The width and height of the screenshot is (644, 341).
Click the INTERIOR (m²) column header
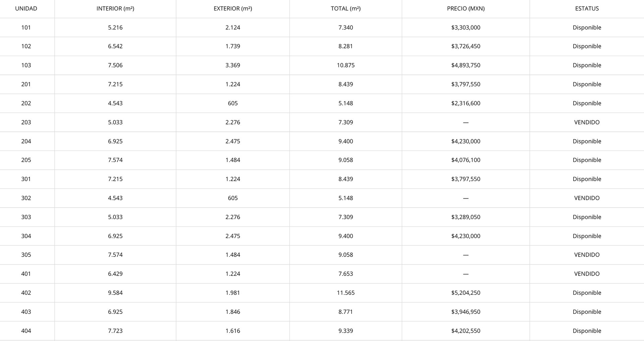tap(115, 9)
